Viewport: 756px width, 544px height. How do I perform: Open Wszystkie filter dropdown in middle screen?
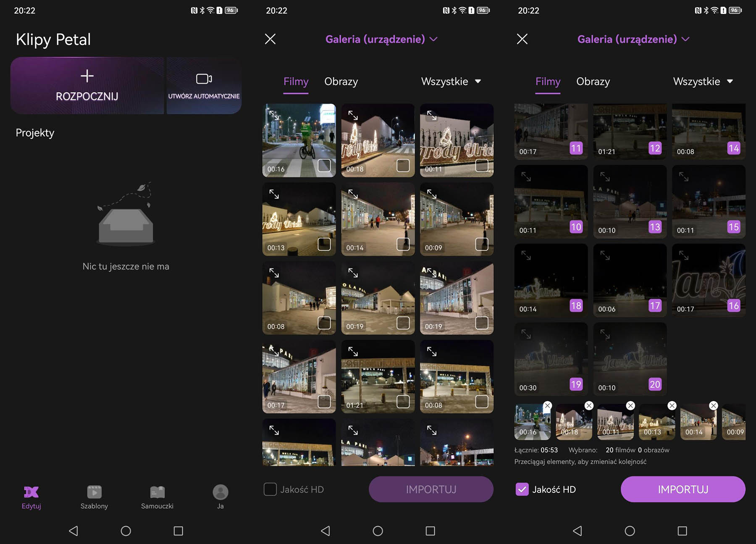pos(451,81)
